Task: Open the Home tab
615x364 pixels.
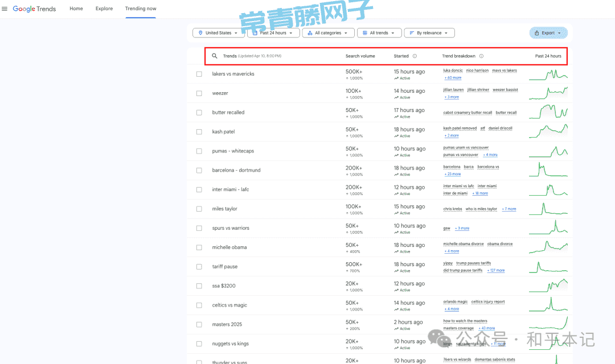Action: [76, 9]
